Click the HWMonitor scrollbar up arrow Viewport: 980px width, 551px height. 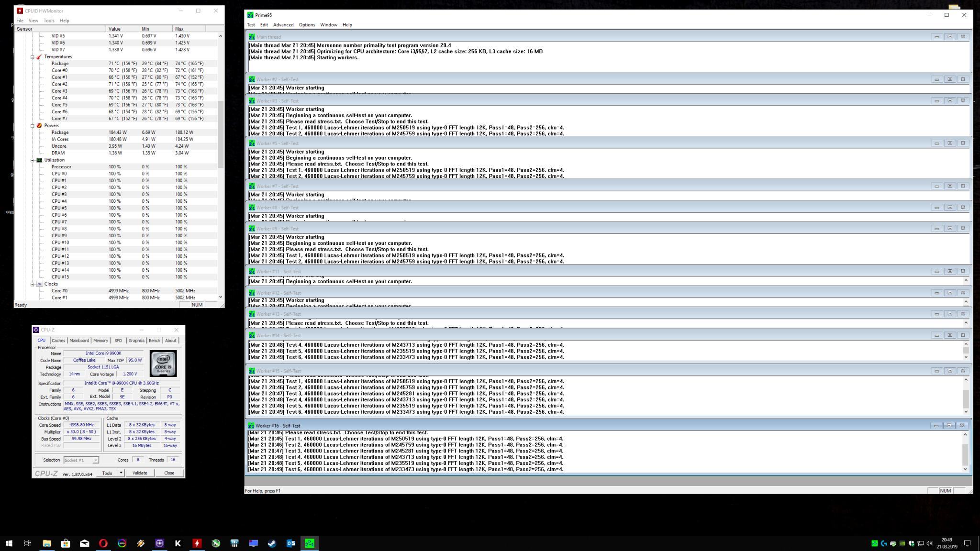click(x=221, y=36)
